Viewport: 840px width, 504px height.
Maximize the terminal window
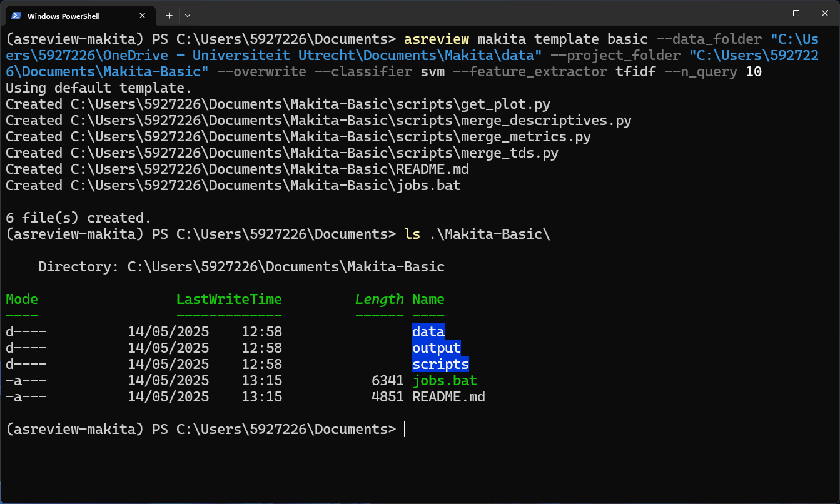click(x=796, y=13)
